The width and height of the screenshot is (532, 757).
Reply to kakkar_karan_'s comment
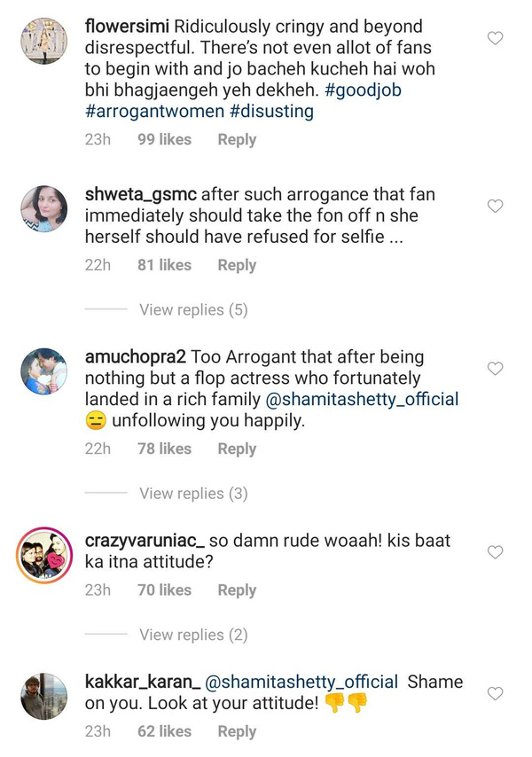(x=237, y=731)
